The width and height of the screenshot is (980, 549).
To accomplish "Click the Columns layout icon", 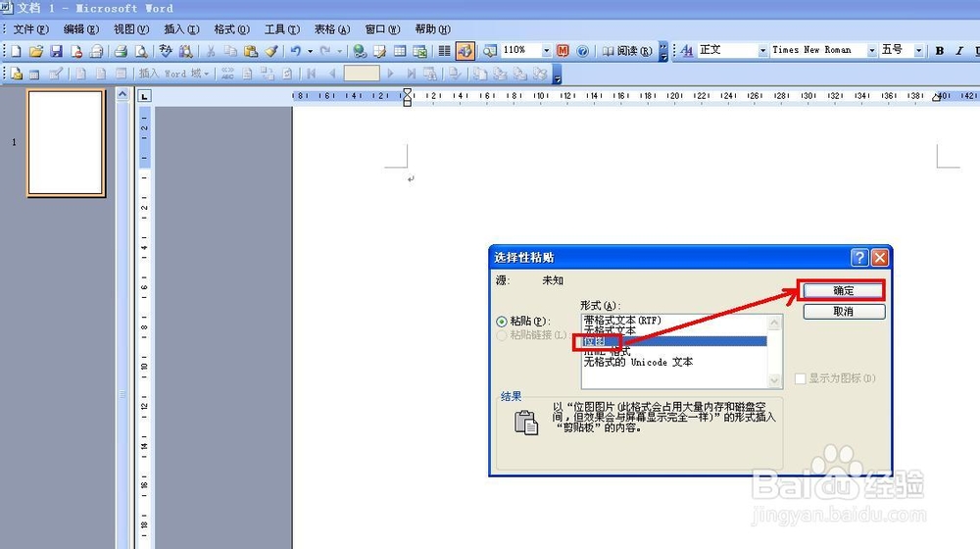I will (x=444, y=51).
